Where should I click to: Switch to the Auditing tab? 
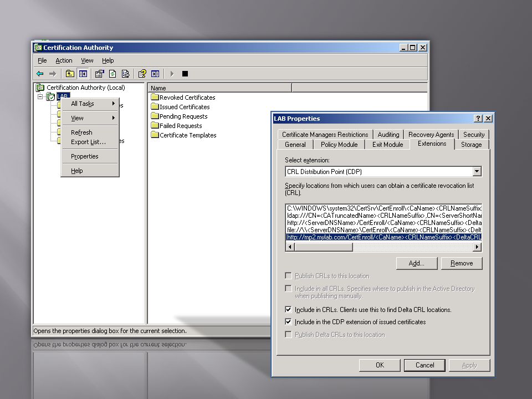click(x=388, y=135)
